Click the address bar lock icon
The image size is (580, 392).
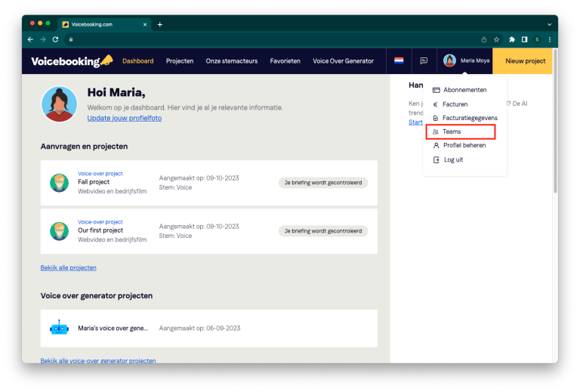pos(71,39)
